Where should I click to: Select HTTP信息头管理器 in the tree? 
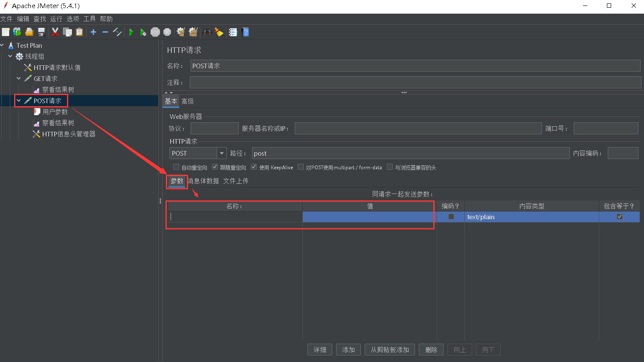[x=68, y=134]
